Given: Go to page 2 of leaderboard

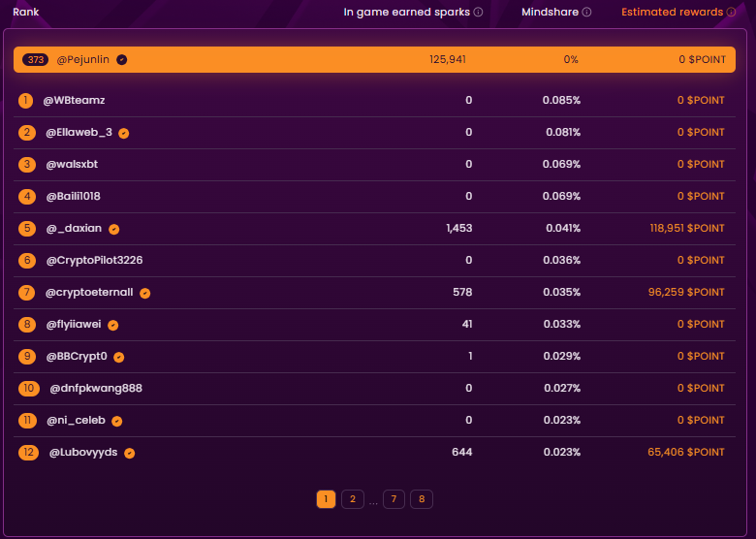Looking at the screenshot, I should (x=353, y=499).
